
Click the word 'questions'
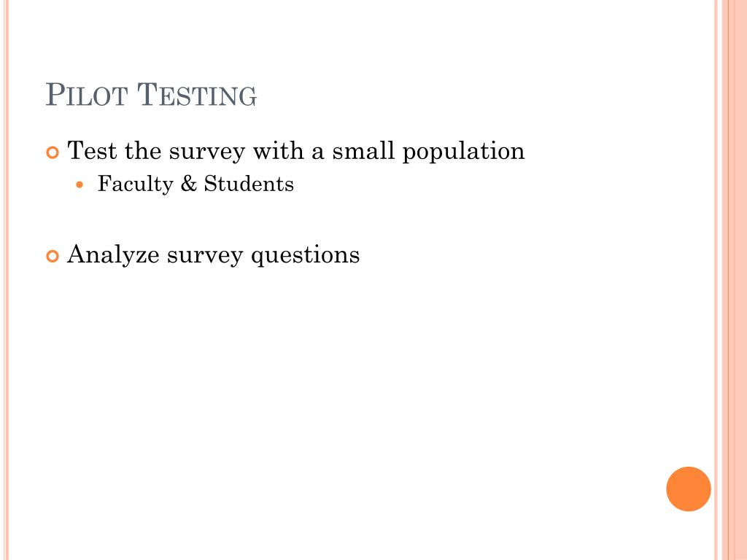coord(305,256)
